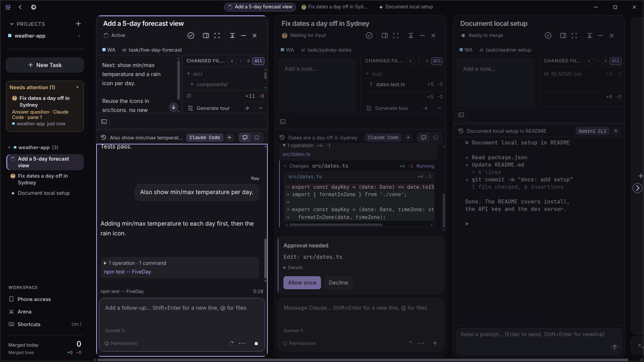Click the New Task button
This screenshot has width=644, height=362.
[45, 65]
